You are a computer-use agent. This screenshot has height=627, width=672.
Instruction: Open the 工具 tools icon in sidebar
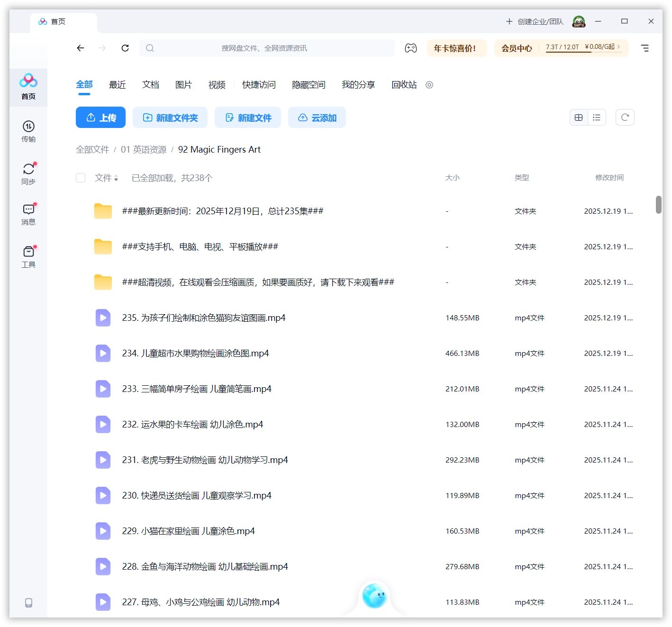[28, 256]
